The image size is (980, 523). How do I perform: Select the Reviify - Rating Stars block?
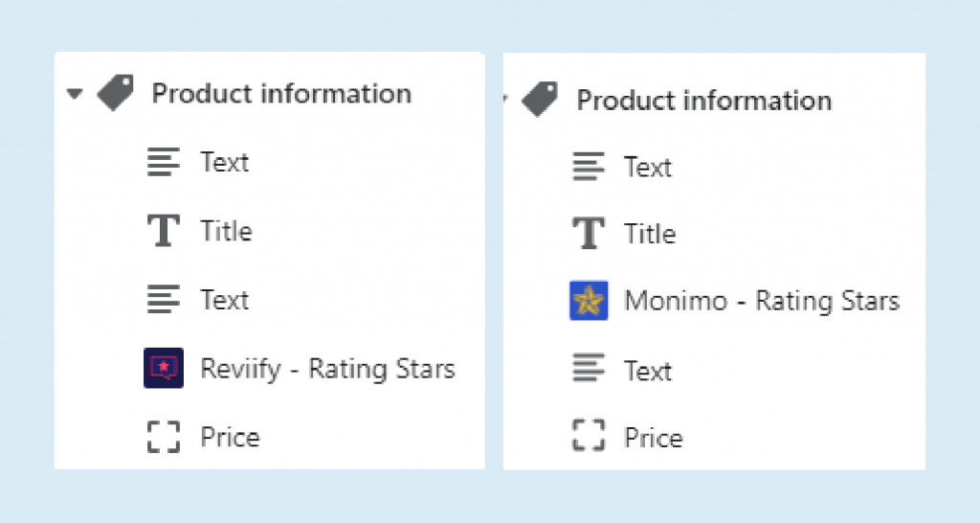click(x=327, y=369)
